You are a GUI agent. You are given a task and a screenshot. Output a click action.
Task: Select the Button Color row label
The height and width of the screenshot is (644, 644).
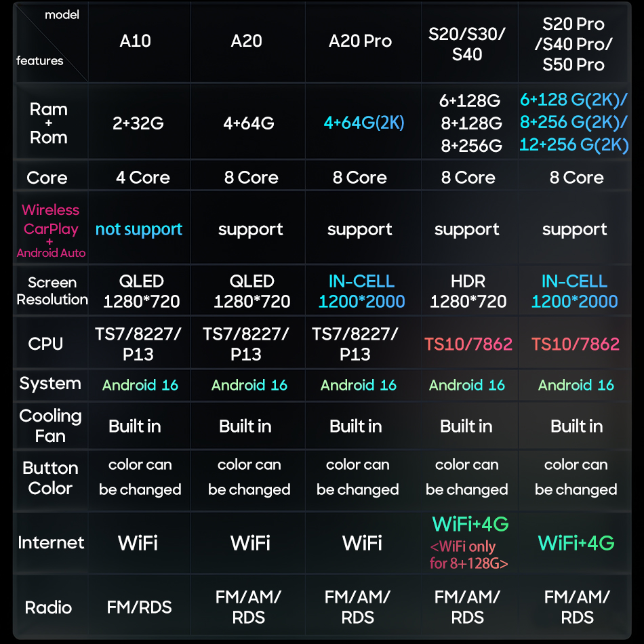pos(50,478)
